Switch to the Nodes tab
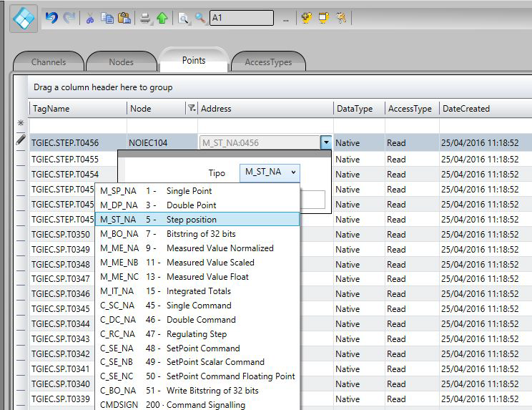 pyautogui.click(x=121, y=62)
